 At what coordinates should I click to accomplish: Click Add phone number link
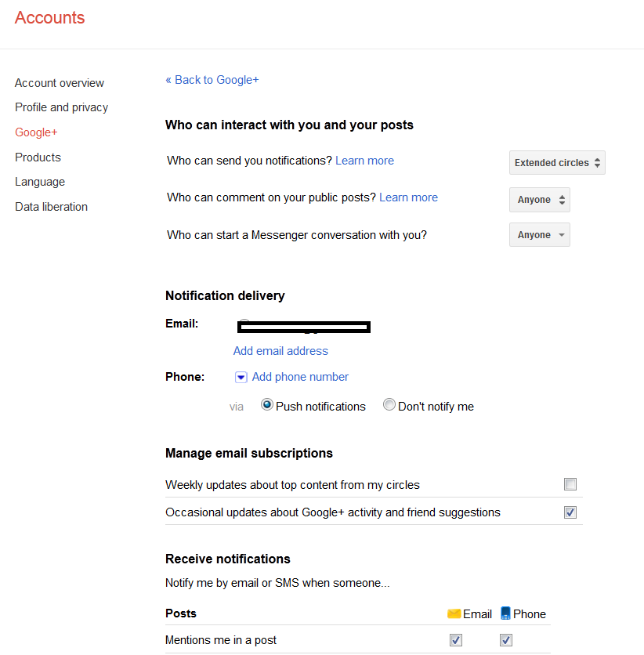coord(300,377)
